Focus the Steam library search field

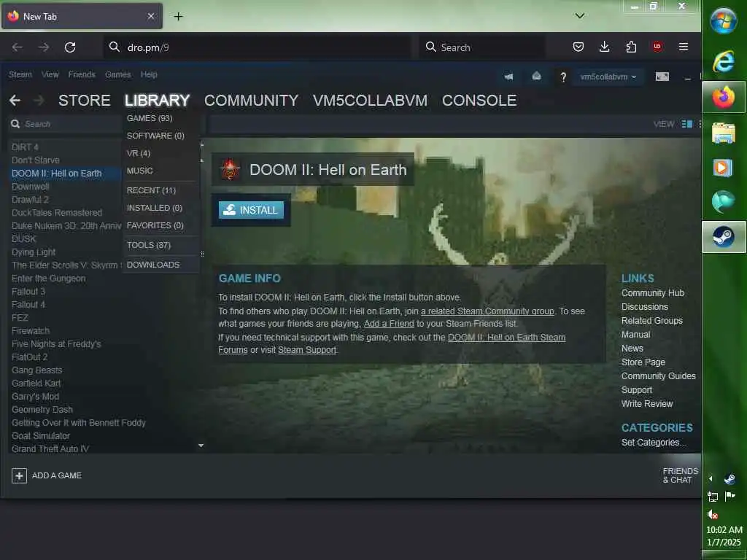pos(65,124)
